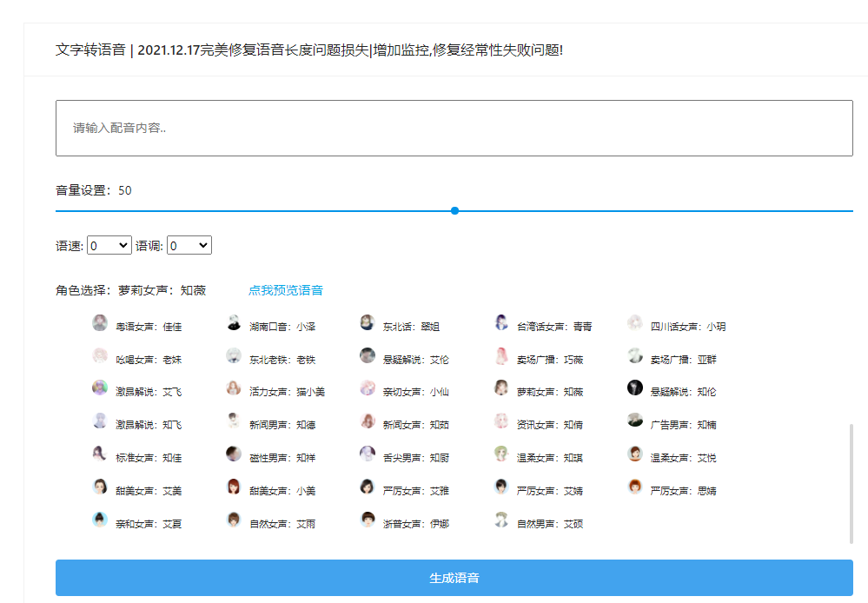The height and width of the screenshot is (603, 868).
Task: Focus the 请输入配音内容 text box
Action: point(454,128)
